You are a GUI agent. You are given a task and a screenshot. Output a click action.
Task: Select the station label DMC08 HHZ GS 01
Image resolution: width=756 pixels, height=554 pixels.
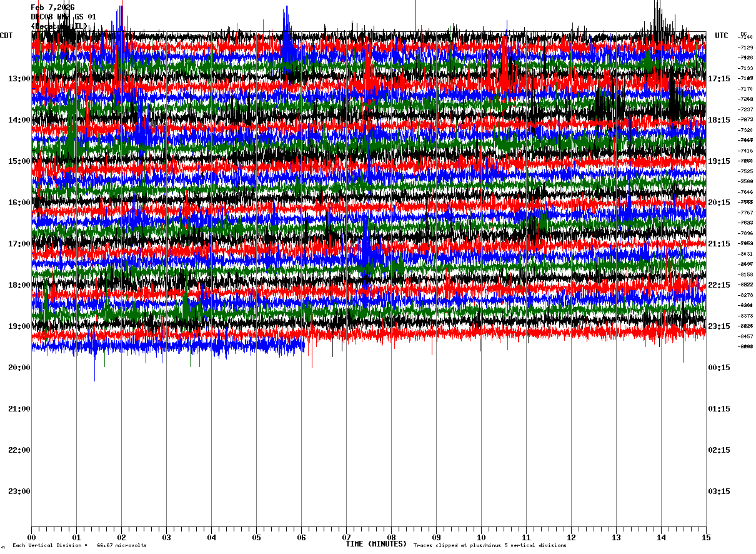(64, 17)
